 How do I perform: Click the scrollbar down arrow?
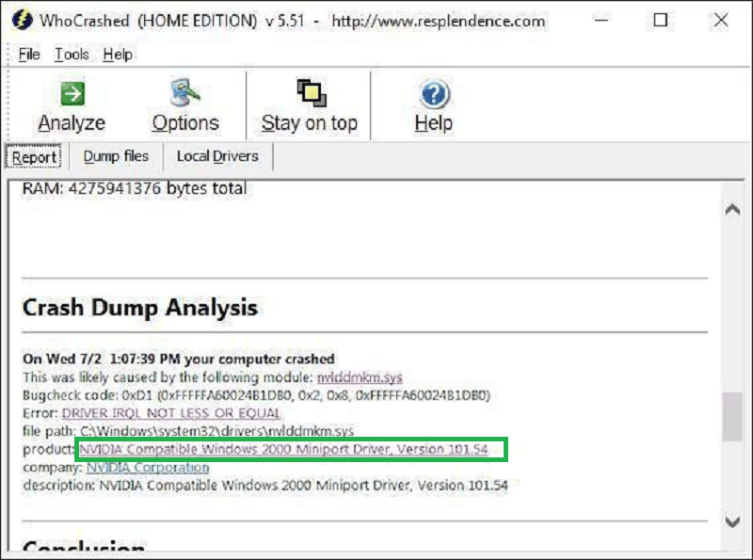pos(731,521)
